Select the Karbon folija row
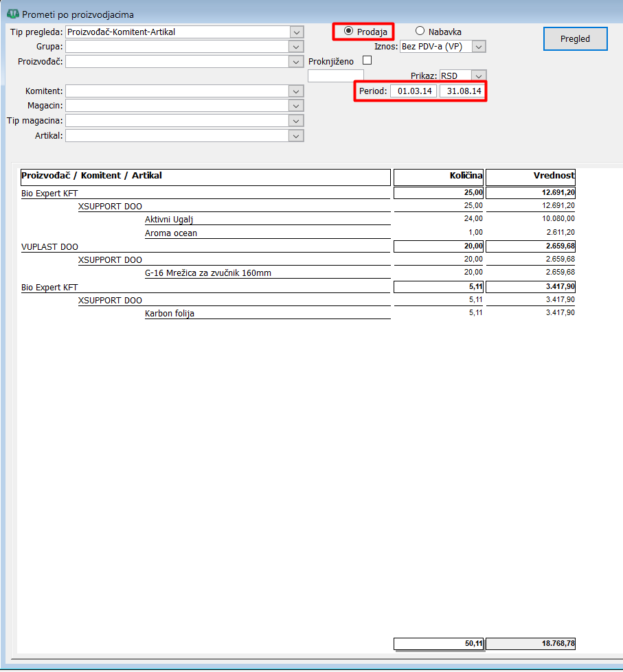Screen dimensions: 623x672 point(268,313)
